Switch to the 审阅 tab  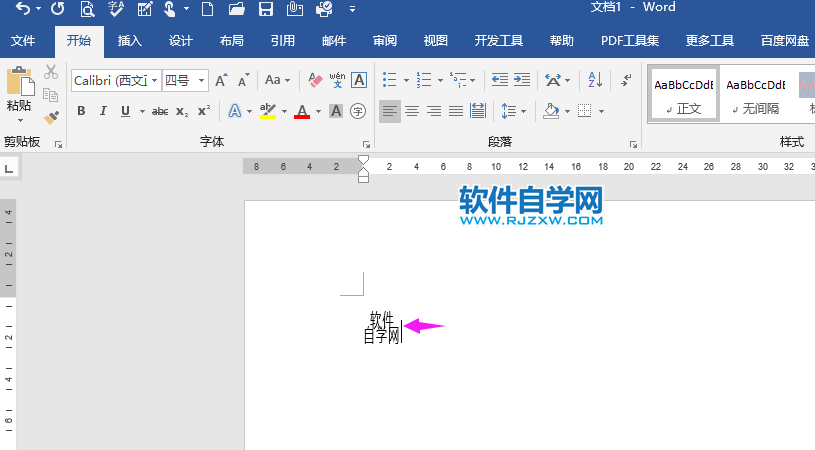click(x=385, y=41)
